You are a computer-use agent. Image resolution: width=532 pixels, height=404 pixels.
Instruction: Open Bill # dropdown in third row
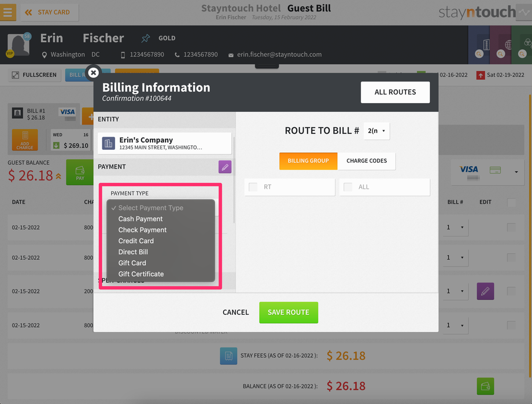[x=455, y=291]
